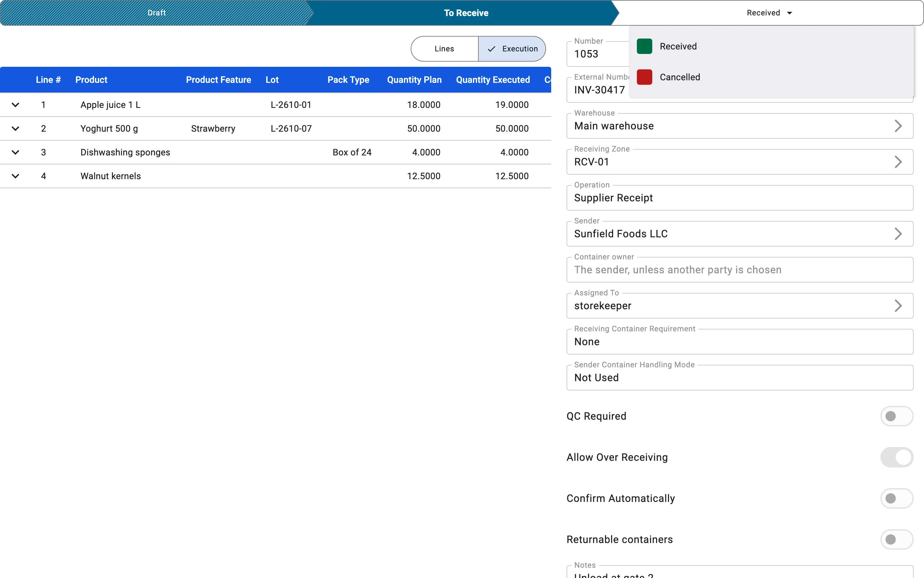The image size is (924, 578).
Task: Open Sender Container Handling Mode field
Action: [x=740, y=377]
